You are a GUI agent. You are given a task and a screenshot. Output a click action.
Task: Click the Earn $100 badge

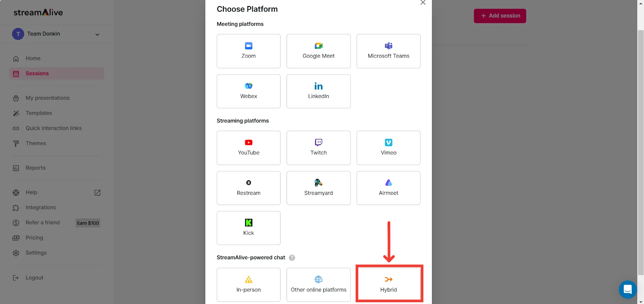point(88,223)
